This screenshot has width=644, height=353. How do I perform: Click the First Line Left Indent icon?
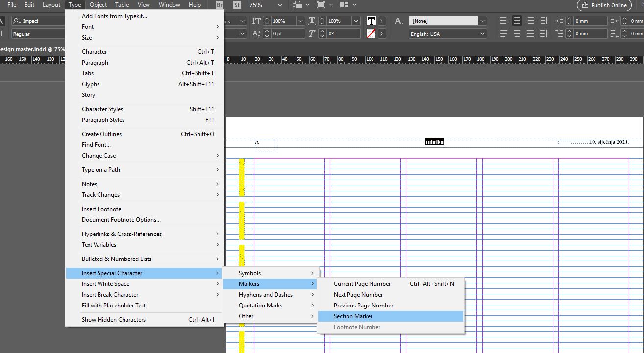click(559, 34)
